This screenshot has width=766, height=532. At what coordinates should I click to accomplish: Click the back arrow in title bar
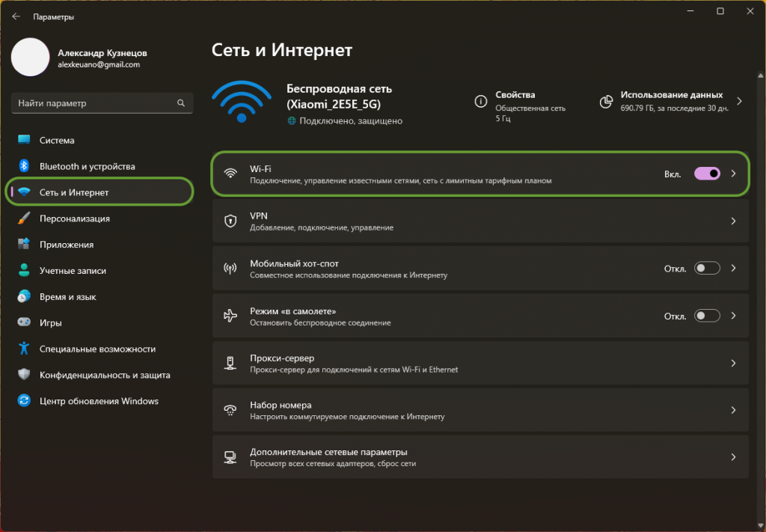[16, 16]
